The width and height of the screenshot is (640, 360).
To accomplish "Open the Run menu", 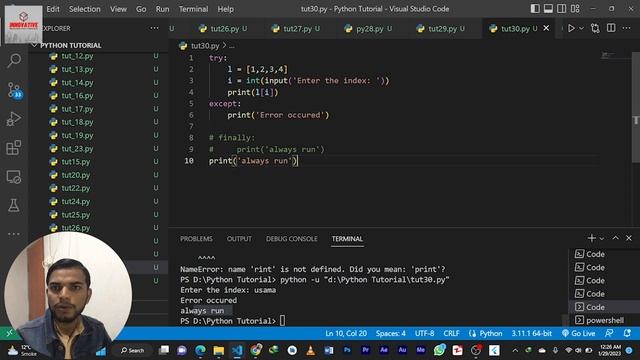I will [162, 9].
